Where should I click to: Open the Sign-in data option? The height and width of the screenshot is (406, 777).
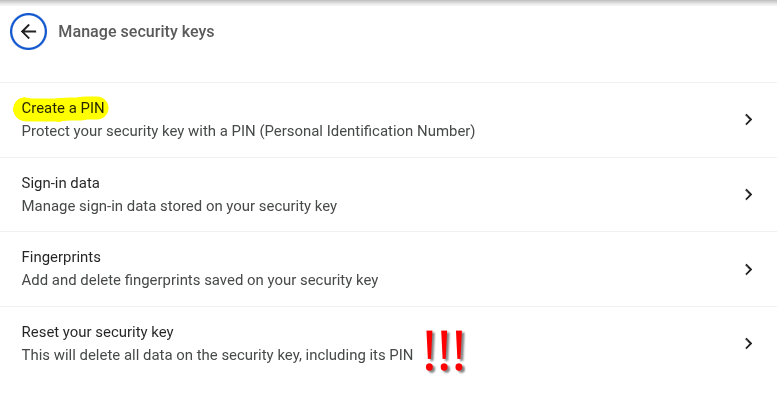[61, 183]
